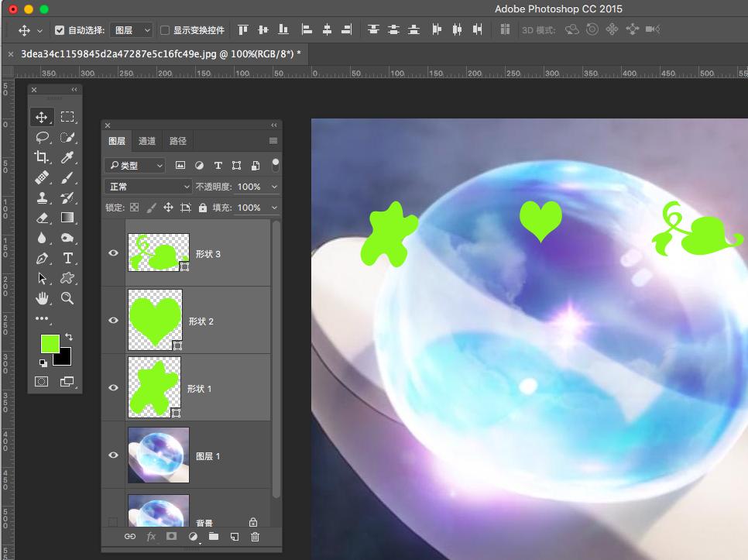Image resolution: width=748 pixels, height=560 pixels.
Task: Click the green foreground color swatch
Action: 50,344
